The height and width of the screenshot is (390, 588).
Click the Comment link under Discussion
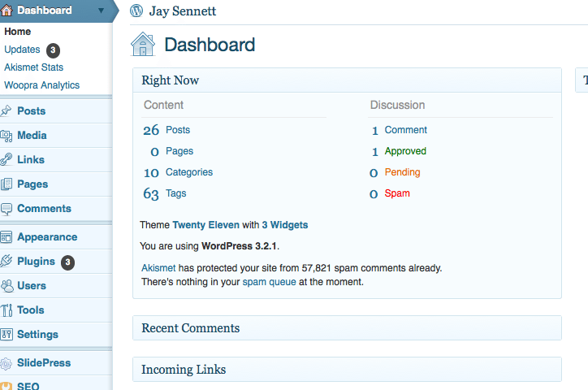click(406, 130)
